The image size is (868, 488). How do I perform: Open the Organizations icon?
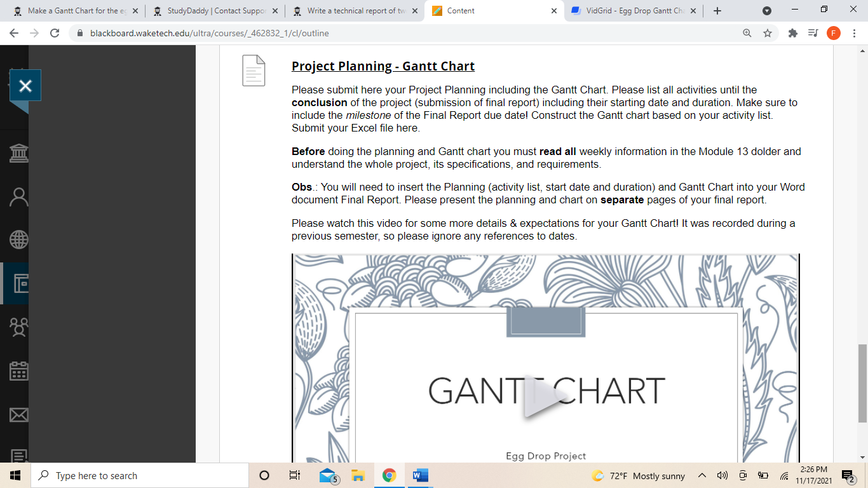[18, 328]
